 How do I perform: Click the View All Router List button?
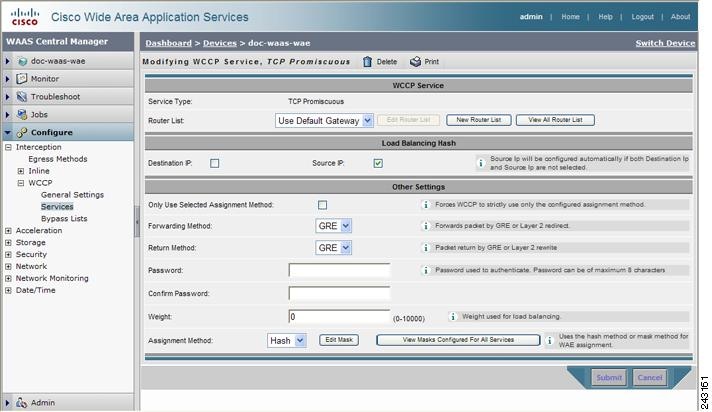tap(555, 120)
